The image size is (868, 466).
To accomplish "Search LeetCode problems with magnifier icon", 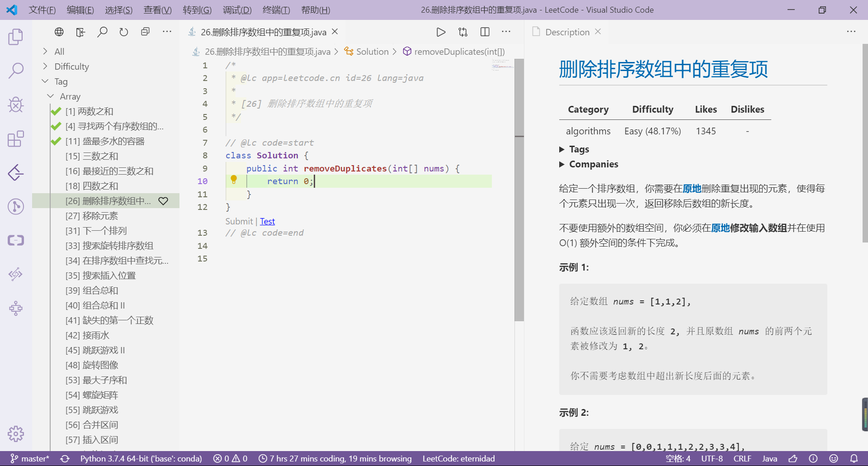I will pyautogui.click(x=102, y=32).
